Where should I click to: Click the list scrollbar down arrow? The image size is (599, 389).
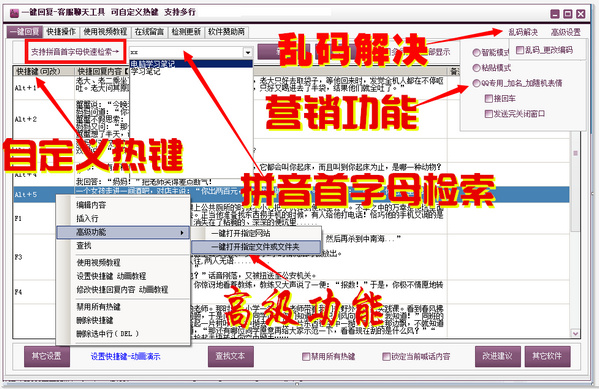[x=575, y=333]
